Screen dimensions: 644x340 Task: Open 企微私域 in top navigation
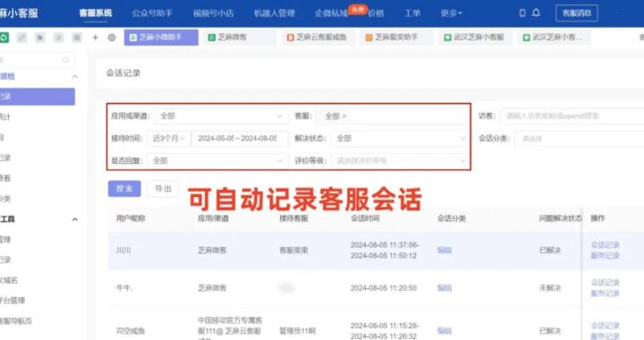click(331, 13)
